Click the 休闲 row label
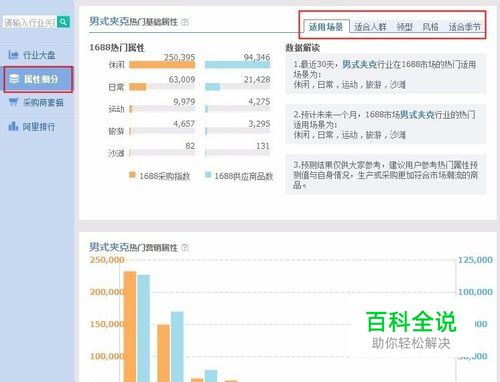Viewport: 500px width, 382px height. click(x=116, y=65)
